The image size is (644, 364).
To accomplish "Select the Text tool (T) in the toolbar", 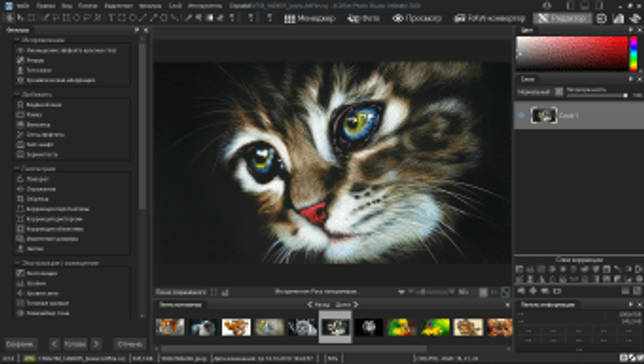I will (x=111, y=18).
